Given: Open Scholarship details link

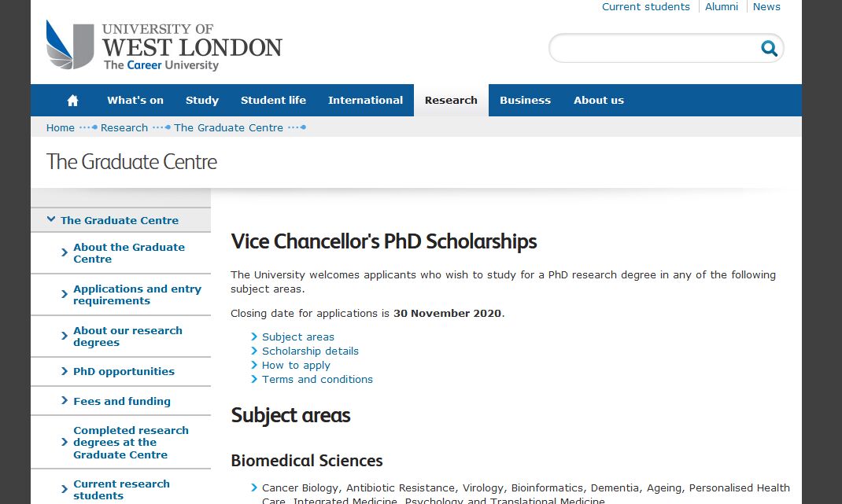Looking at the screenshot, I should [x=310, y=351].
